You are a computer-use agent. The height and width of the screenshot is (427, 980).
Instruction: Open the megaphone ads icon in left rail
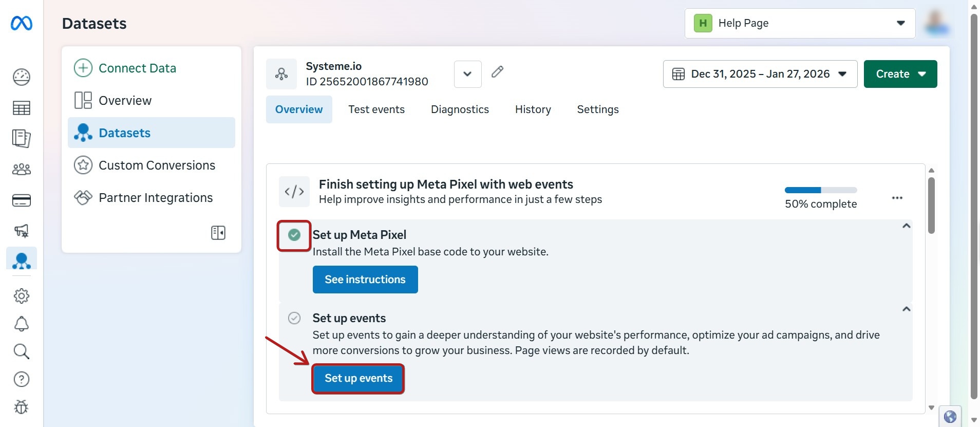pos(22,231)
